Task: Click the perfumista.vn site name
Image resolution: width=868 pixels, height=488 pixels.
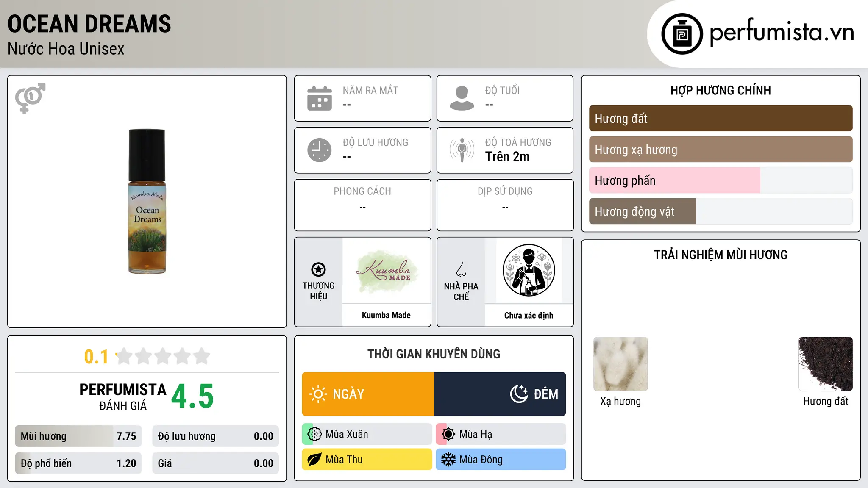Action: [x=782, y=32]
